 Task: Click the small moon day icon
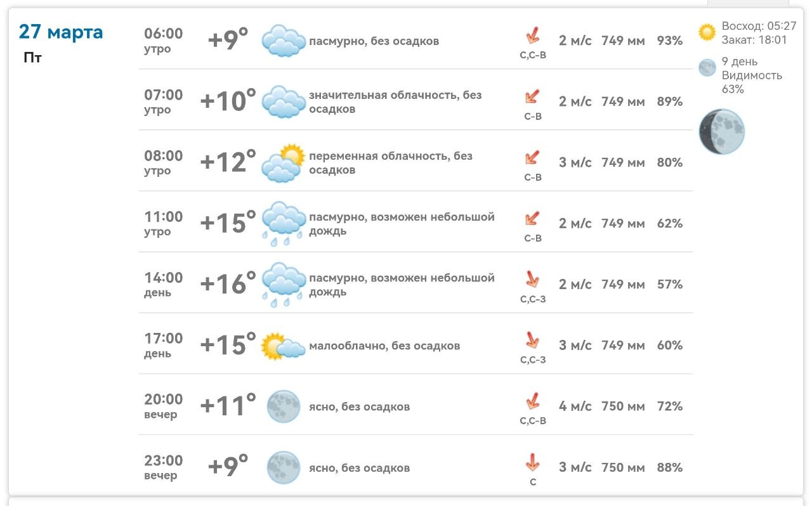(x=707, y=68)
